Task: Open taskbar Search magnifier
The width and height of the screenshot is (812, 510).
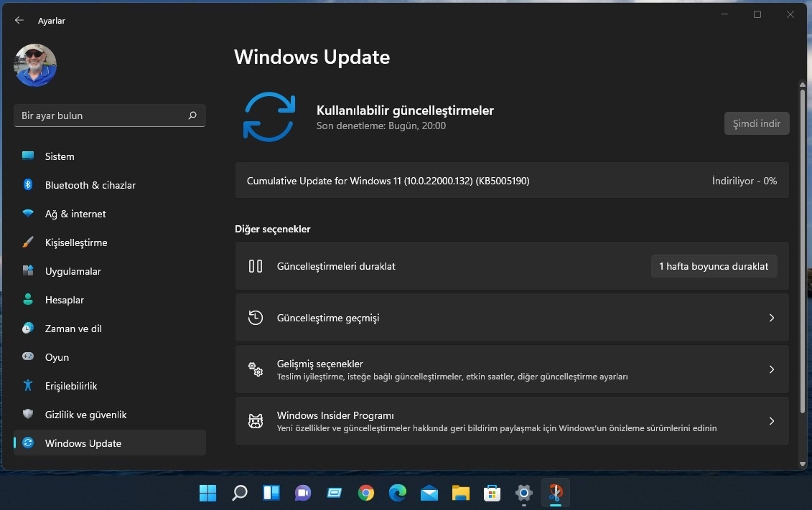Action: [x=239, y=493]
